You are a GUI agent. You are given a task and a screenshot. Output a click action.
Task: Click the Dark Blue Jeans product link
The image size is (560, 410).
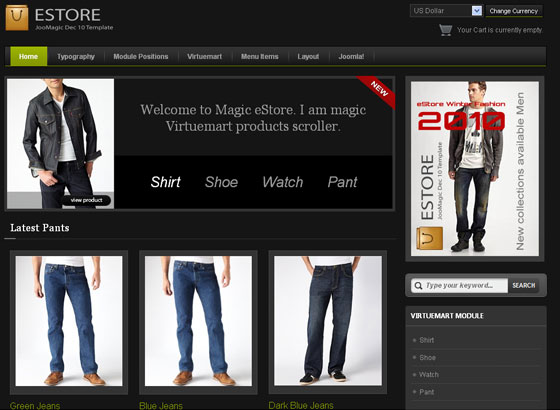click(x=301, y=405)
